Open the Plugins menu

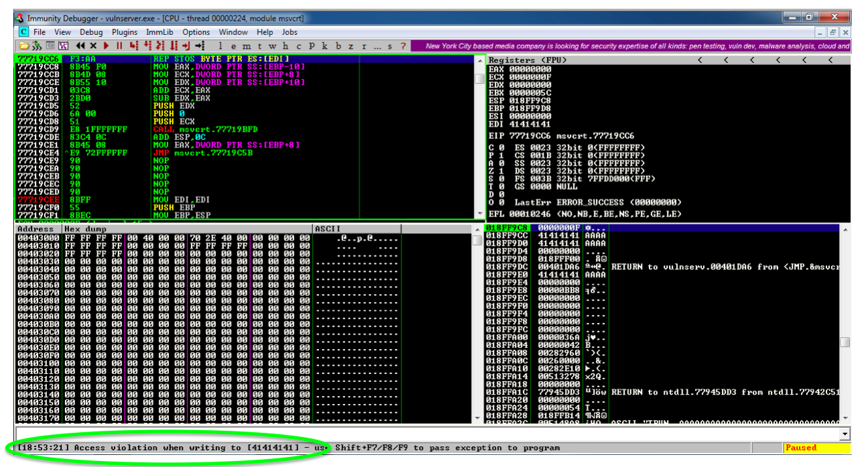(125, 32)
